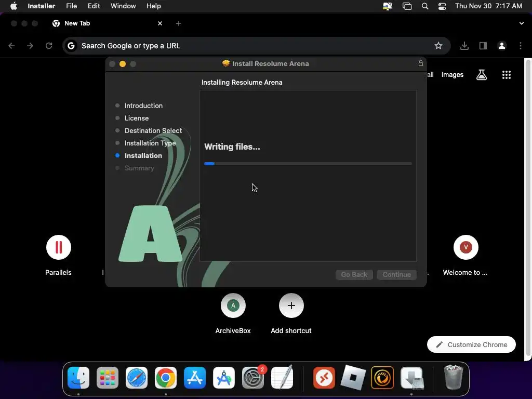This screenshot has width=532, height=399.
Task: Click the Writing files progress bar
Action: pyautogui.click(x=308, y=164)
